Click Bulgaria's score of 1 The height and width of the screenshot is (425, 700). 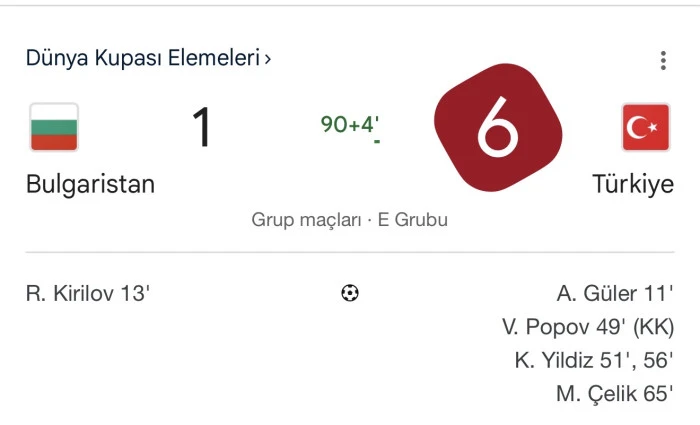click(202, 129)
